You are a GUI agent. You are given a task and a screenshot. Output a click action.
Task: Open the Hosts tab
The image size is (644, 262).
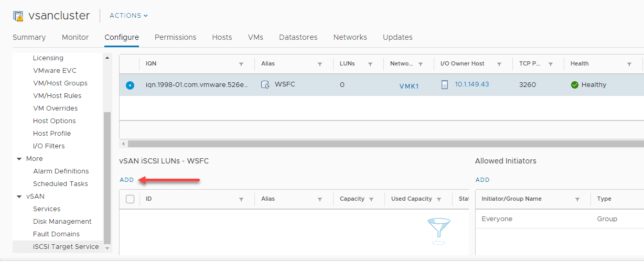pyautogui.click(x=222, y=37)
